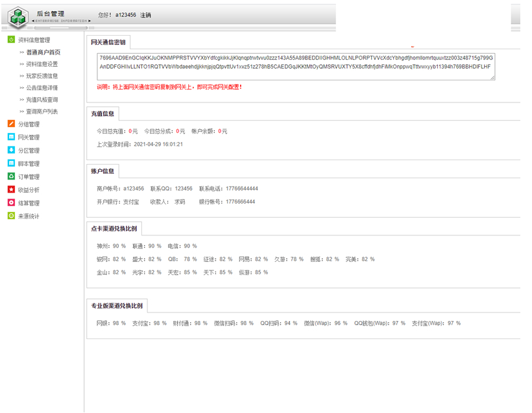Click the green power icon beside 资料信息管理
Screen dimensions: 532x413
click(x=11, y=40)
